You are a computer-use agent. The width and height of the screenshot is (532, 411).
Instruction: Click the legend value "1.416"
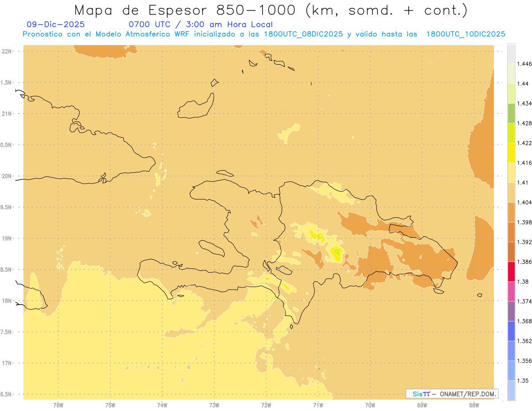[525, 163]
